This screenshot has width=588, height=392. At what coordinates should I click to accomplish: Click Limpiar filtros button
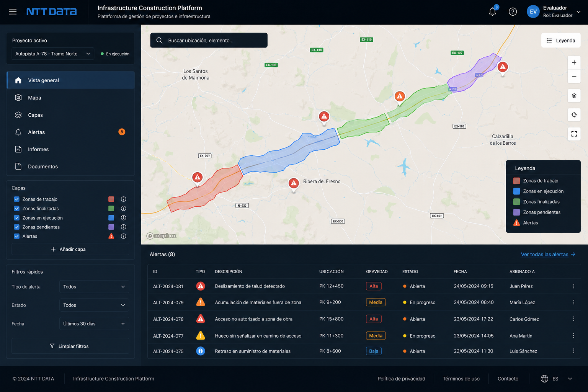tap(70, 346)
